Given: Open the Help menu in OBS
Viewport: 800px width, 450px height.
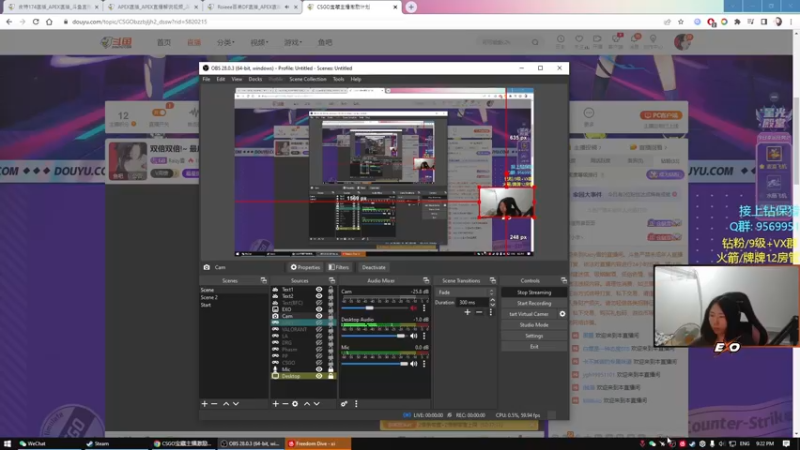Looking at the screenshot, I should click(x=356, y=79).
